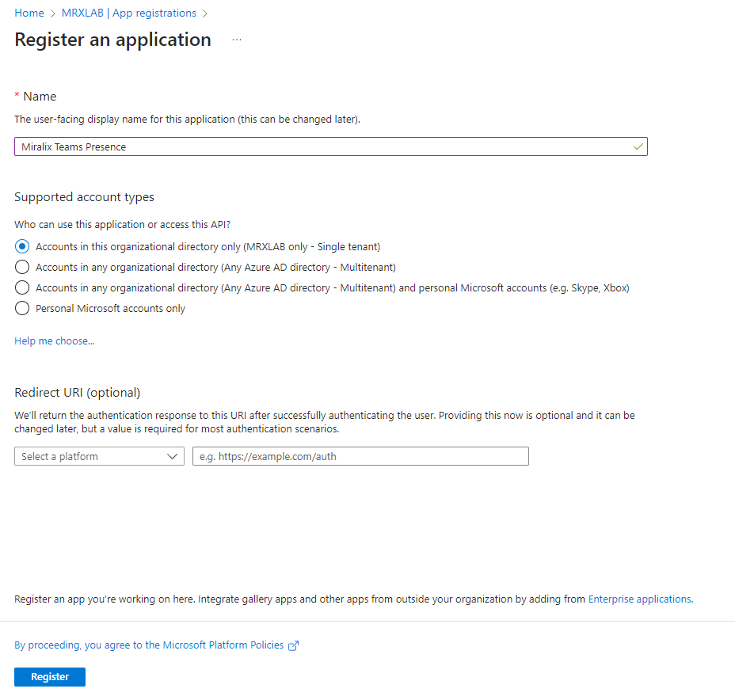Screen dimensions: 735x700
Task: Click the chevron after App registrations breadcrumb
Action: click(x=205, y=13)
